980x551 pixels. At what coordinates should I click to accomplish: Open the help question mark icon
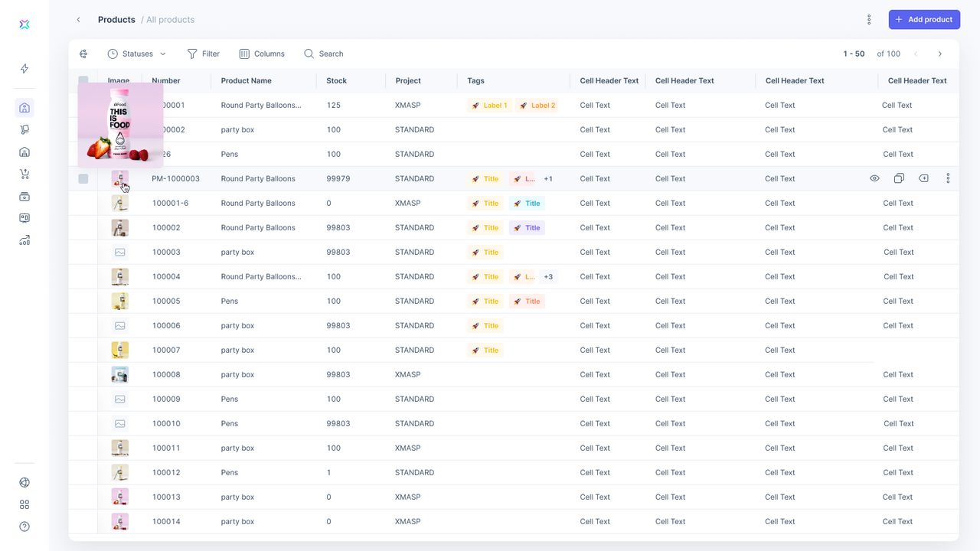[24, 527]
